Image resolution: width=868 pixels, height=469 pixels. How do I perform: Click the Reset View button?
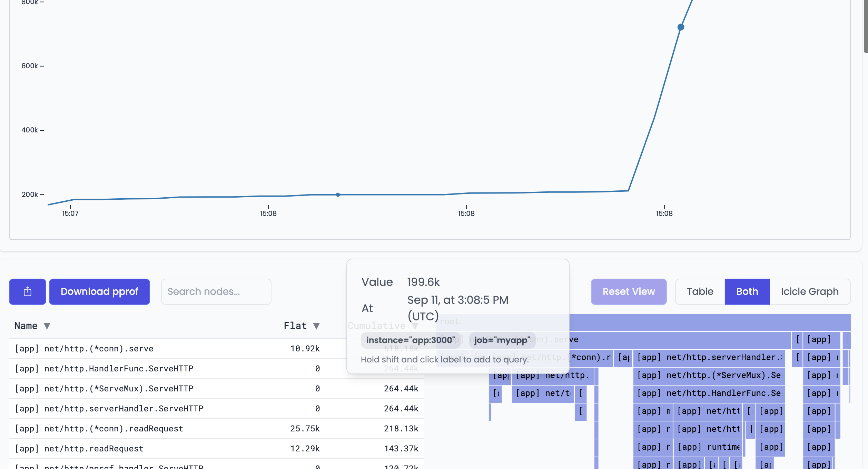pyautogui.click(x=629, y=291)
